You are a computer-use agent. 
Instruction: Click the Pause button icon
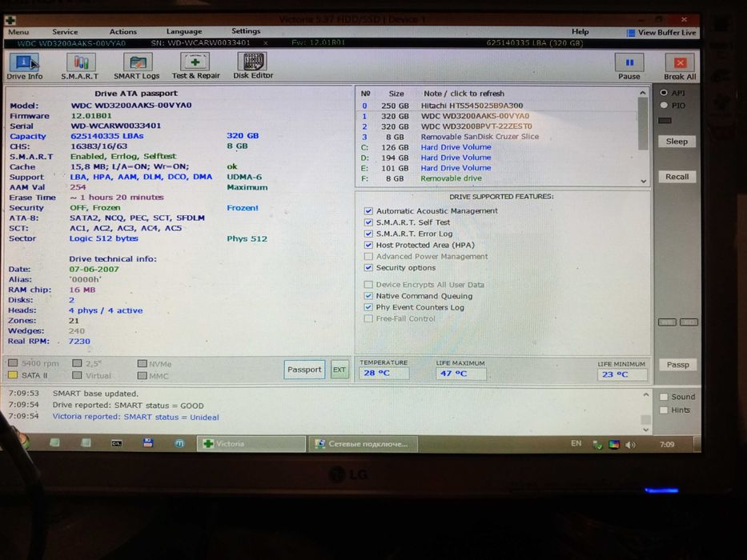coord(629,62)
